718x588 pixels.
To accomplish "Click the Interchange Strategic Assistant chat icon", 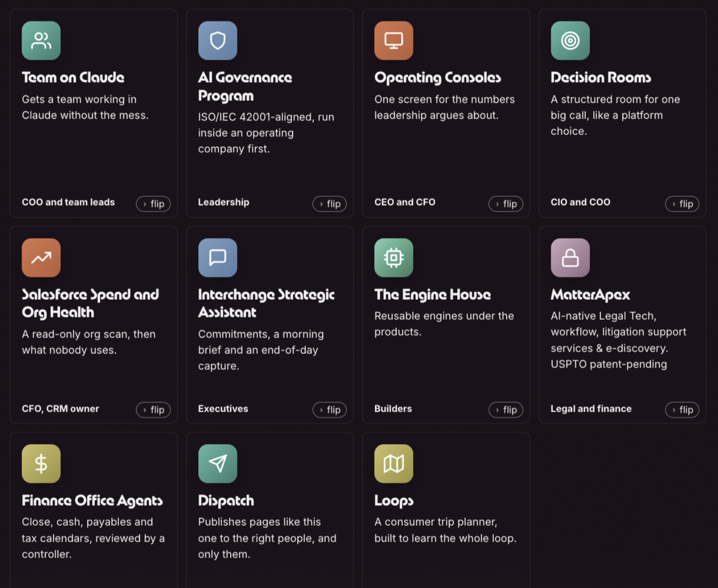I will (218, 257).
